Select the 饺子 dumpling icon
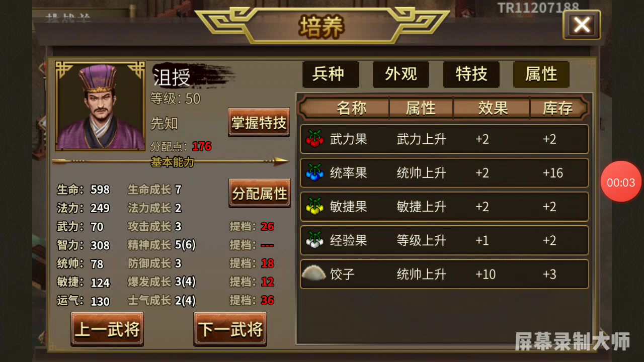The height and width of the screenshot is (362, 644). pos(314,273)
